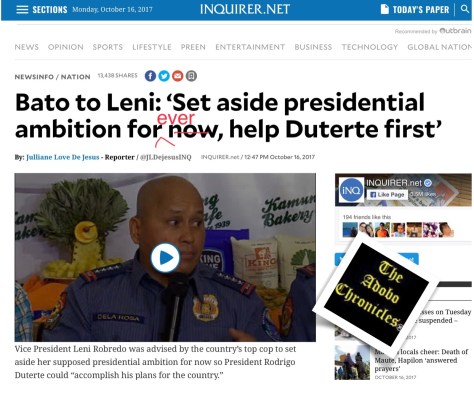Open the Entertainment section
474x403 pixels.
tap(250, 47)
